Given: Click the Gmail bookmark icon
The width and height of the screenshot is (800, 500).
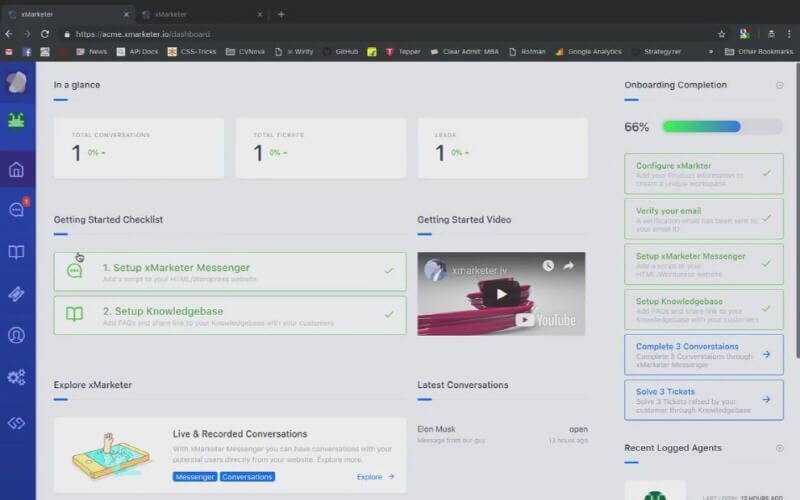Looking at the screenshot, I should 9,52.
